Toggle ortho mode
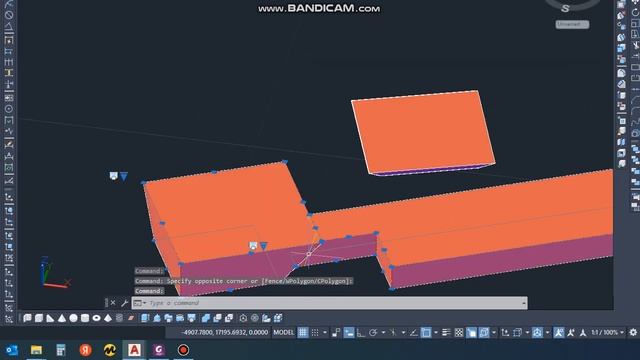This screenshot has height=360, width=640. pyautogui.click(x=361, y=333)
